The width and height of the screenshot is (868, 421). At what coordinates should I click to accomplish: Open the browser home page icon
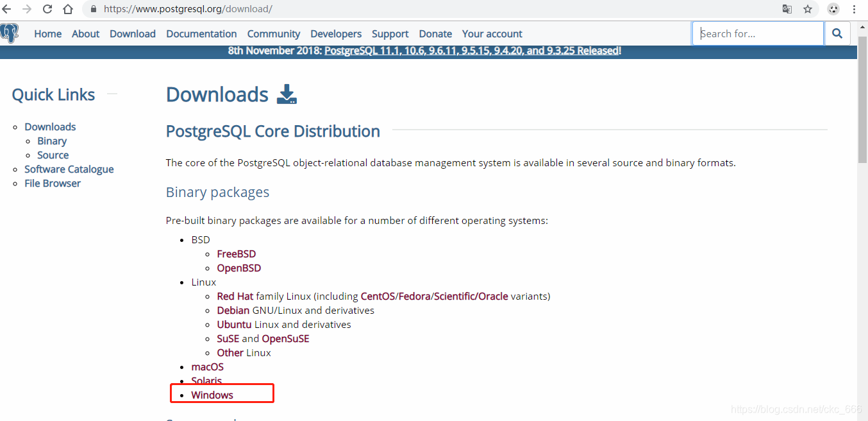tap(68, 9)
